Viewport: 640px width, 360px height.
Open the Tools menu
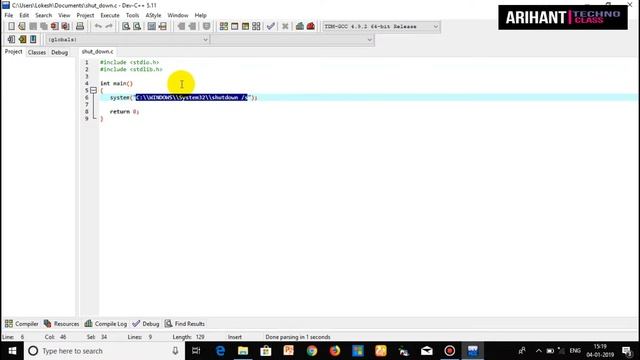(132, 15)
